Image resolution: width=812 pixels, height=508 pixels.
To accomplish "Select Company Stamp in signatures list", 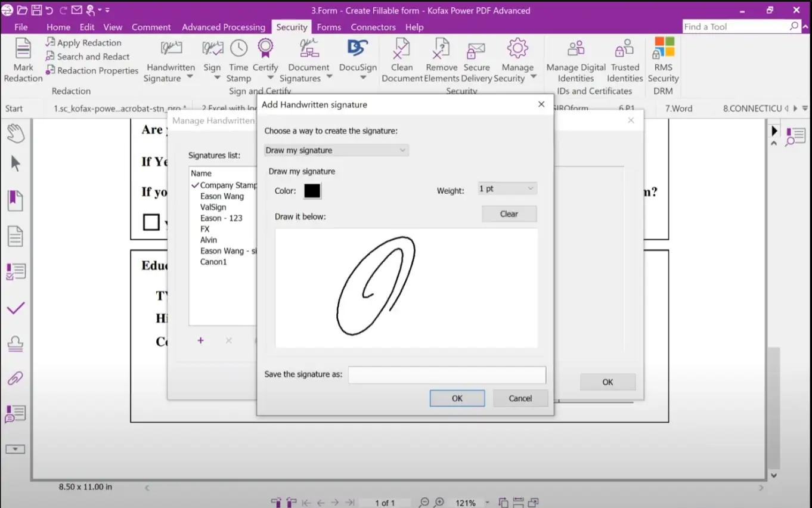I will pyautogui.click(x=228, y=185).
